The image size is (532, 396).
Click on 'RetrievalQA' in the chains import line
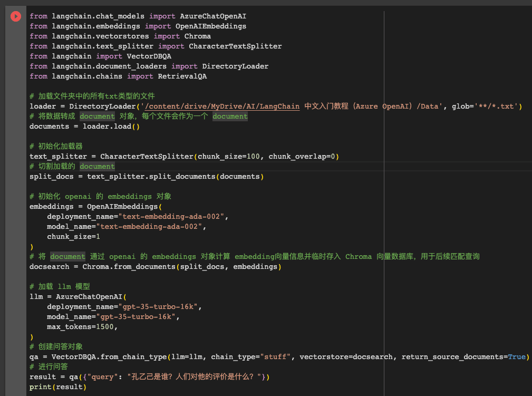pyautogui.click(x=182, y=76)
